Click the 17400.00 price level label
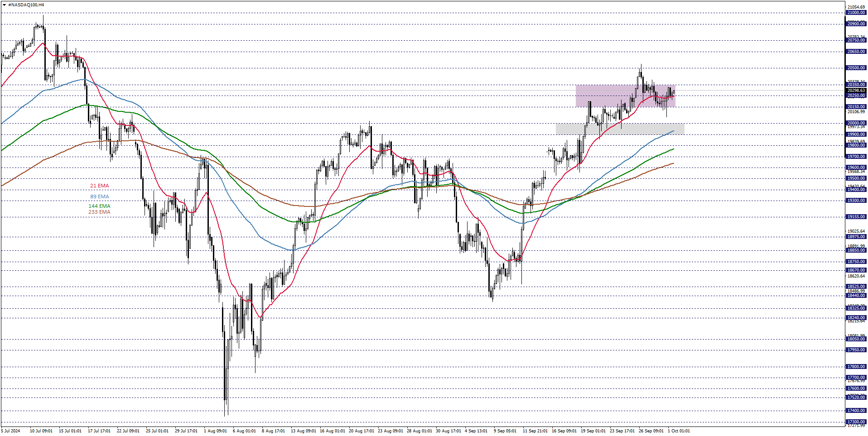The image size is (868, 436). (x=856, y=411)
